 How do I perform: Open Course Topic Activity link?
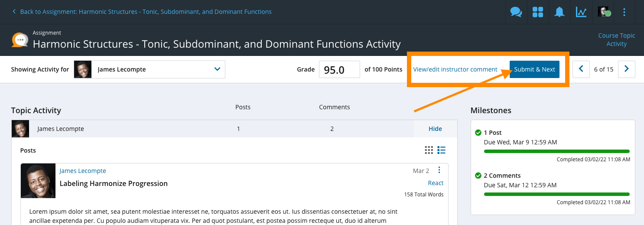coord(616,40)
